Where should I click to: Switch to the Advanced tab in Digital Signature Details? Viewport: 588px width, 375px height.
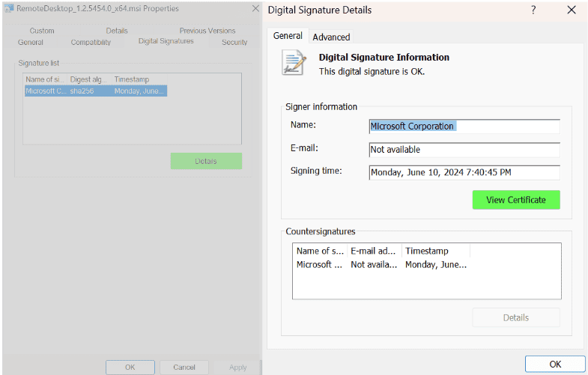tap(331, 37)
